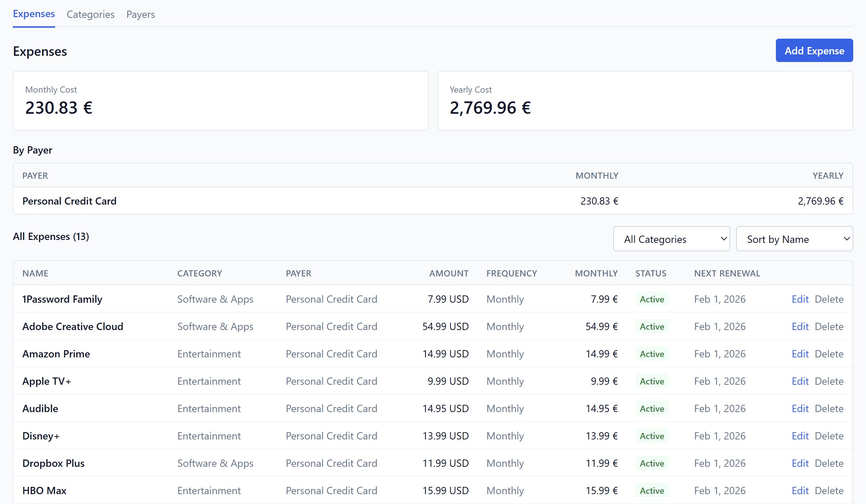Toggle the Active status on Apple TV+
Screen dimensions: 866x504
[x=652, y=381]
